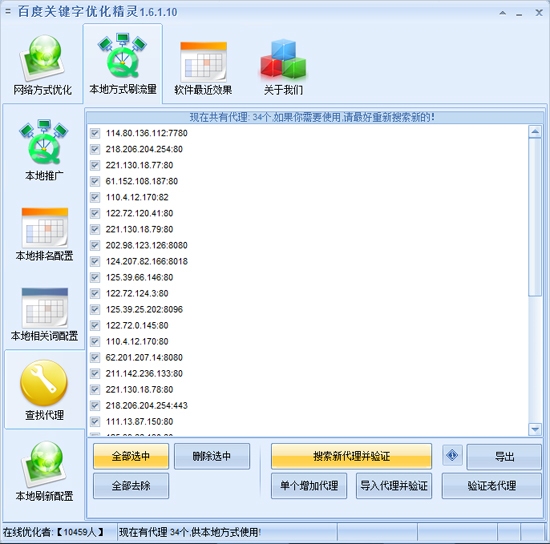Screen dimensions: 550x544
Task: Click 全部去除 button
Action: [x=131, y=486]
